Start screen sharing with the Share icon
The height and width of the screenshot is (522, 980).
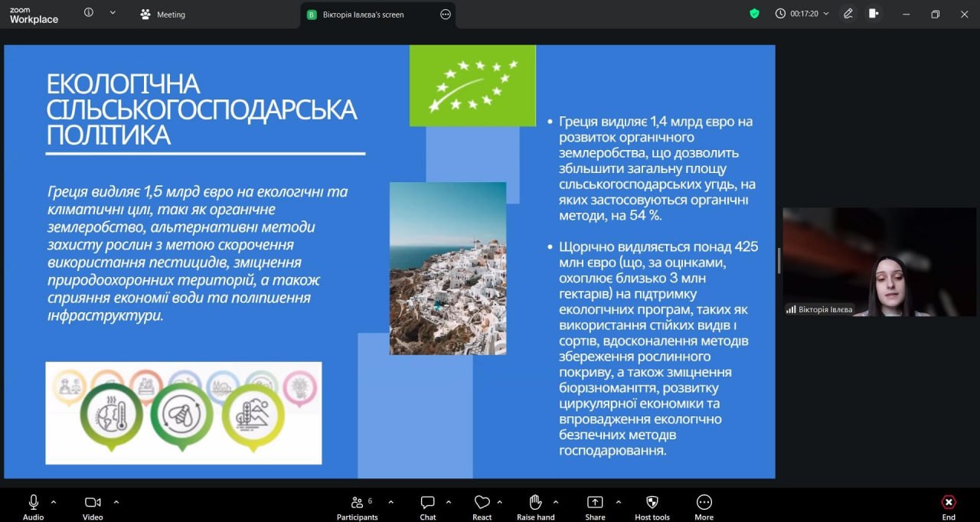595,502
